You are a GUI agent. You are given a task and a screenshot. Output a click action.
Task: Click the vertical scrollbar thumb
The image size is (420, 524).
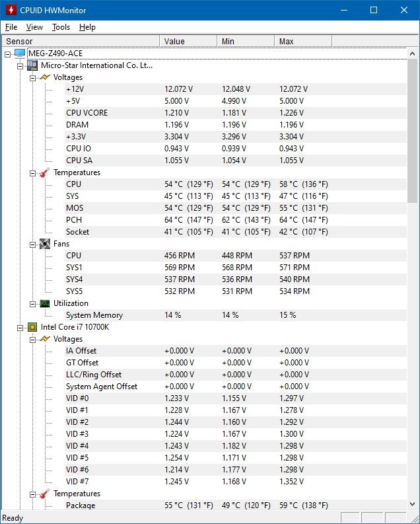coord(412,131)
